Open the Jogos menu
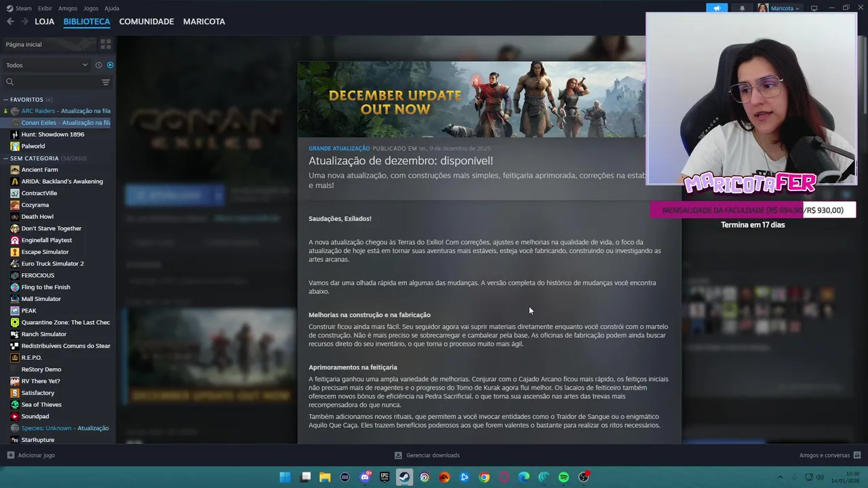The height and width of the screenshot is (488, 868). click(x=91, y=8)
